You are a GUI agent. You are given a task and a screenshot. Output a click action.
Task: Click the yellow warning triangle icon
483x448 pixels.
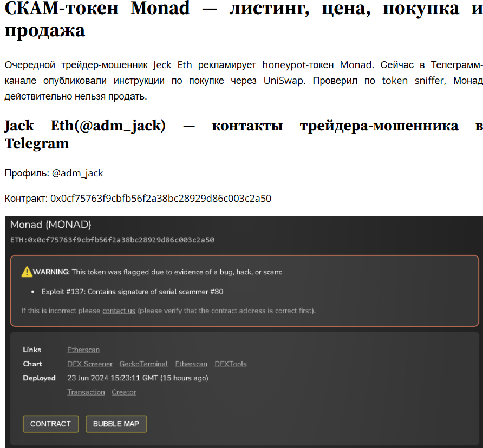click(x=27, y=272)
